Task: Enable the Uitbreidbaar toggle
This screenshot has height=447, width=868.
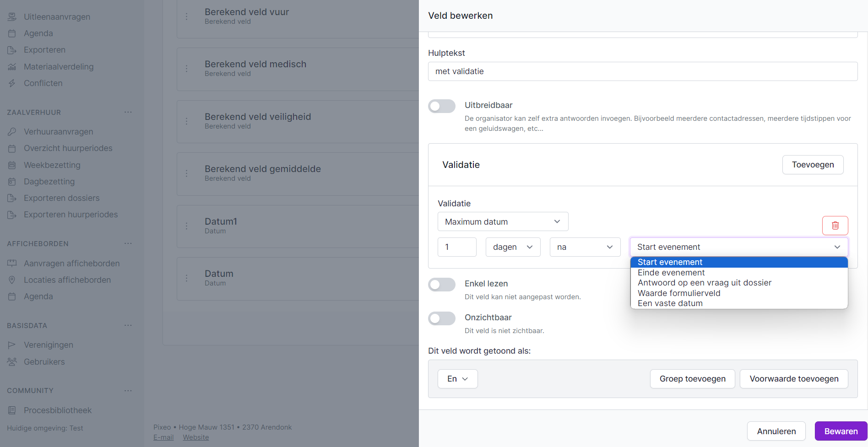Action: pyautogui.click(x=441, y=106)
